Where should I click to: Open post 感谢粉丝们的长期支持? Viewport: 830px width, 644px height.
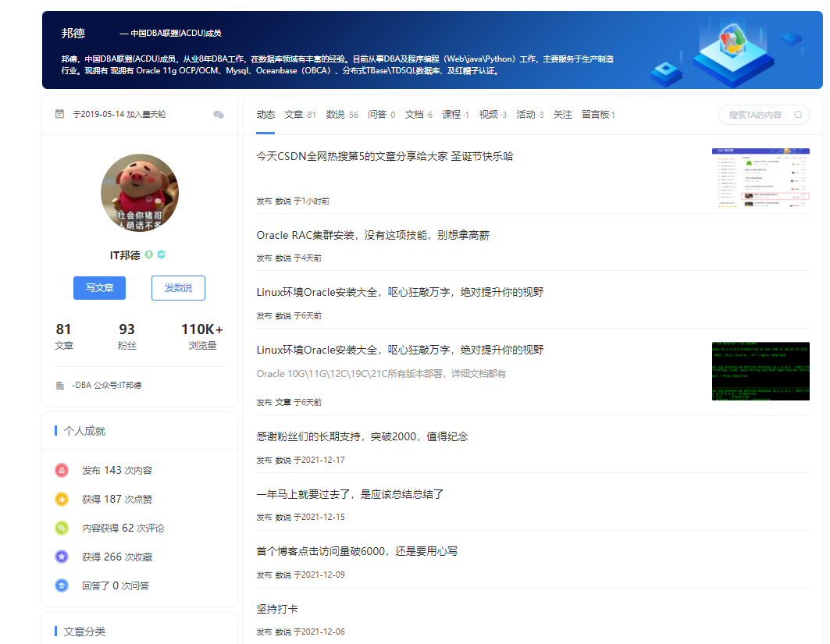coord(362,436)
